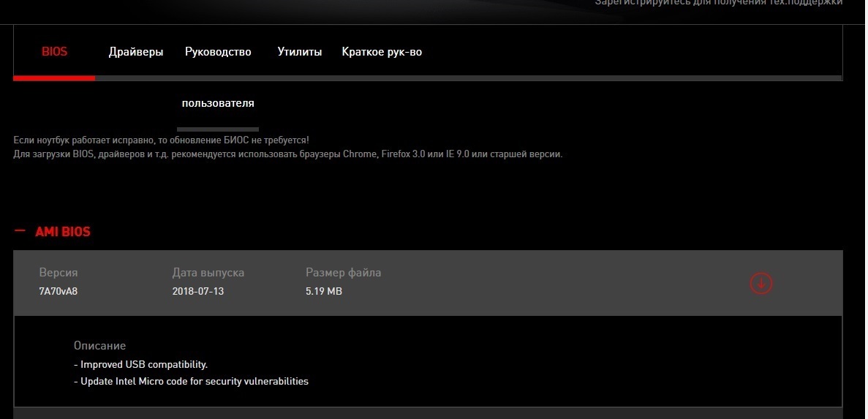Collapse the AMI BIOS section minus icon
The width and height of the screenshot is (868, 419).
point(20,232)
